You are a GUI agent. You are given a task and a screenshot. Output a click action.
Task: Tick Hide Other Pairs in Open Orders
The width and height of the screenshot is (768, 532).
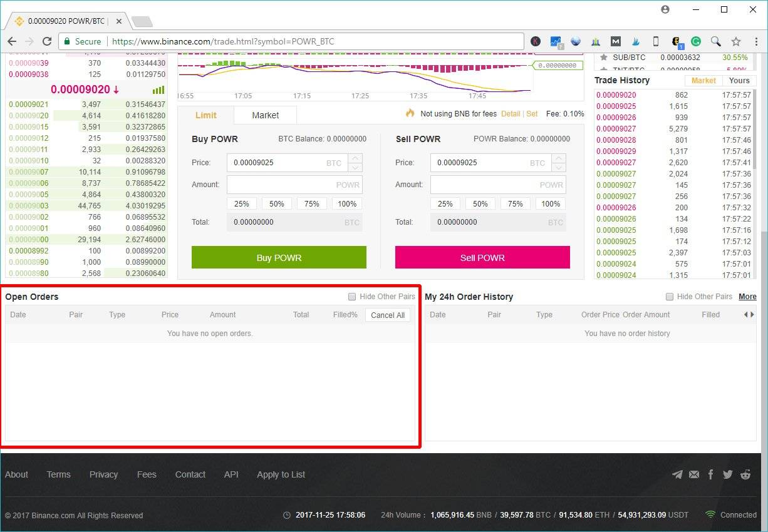click(x=352, y=297)
